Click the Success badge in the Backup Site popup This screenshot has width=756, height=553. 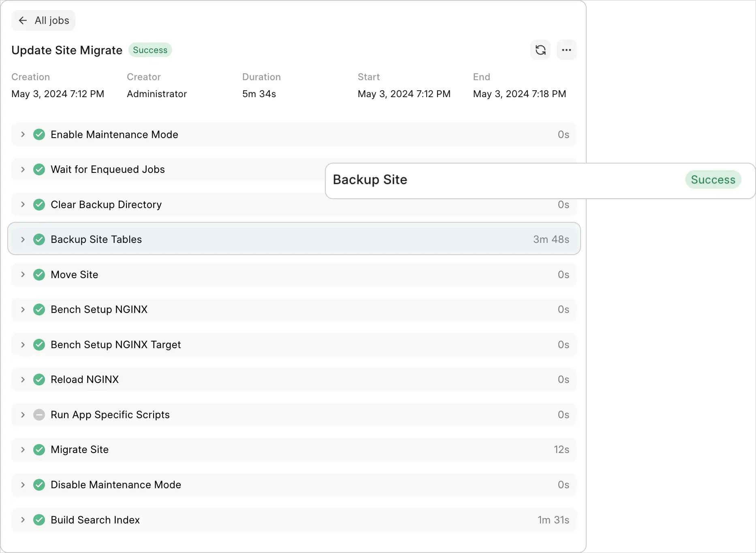pyautogui.click(x=713, y=179)
